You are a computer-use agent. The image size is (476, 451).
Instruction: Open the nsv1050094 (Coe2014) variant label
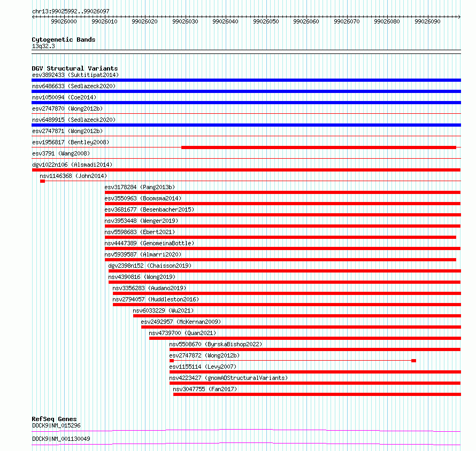coord(64,97)
